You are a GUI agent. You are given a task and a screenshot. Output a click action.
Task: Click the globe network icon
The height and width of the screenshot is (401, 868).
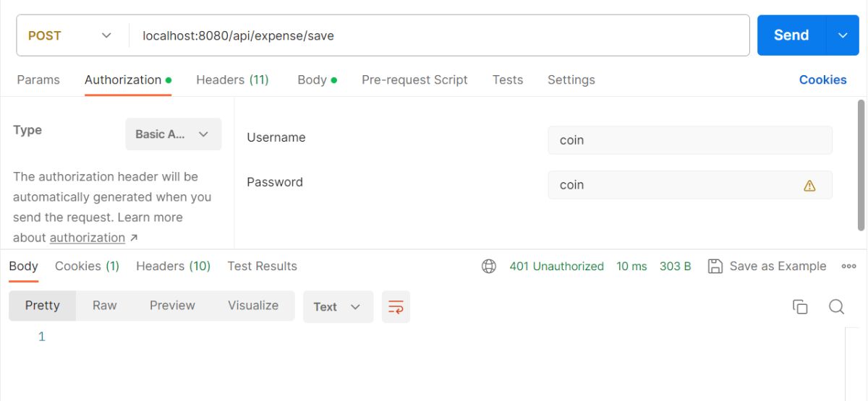[x=489, y=266]
